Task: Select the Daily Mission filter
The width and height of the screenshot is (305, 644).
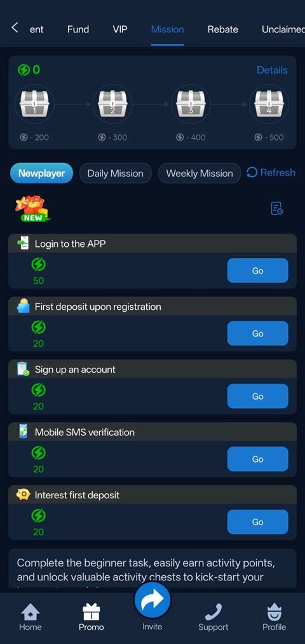Action: (115, 173)
